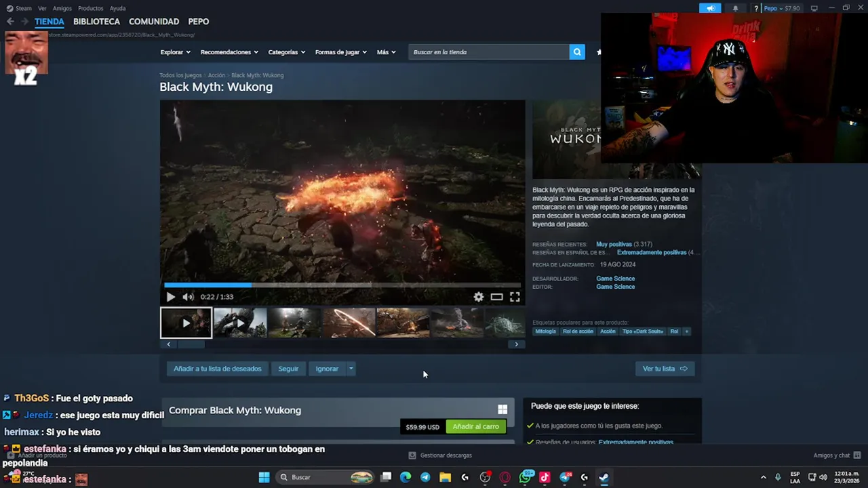Screen dimensions: 868x488
Task: Click the Buscar en la tienda field
Action: pos(489,52)
